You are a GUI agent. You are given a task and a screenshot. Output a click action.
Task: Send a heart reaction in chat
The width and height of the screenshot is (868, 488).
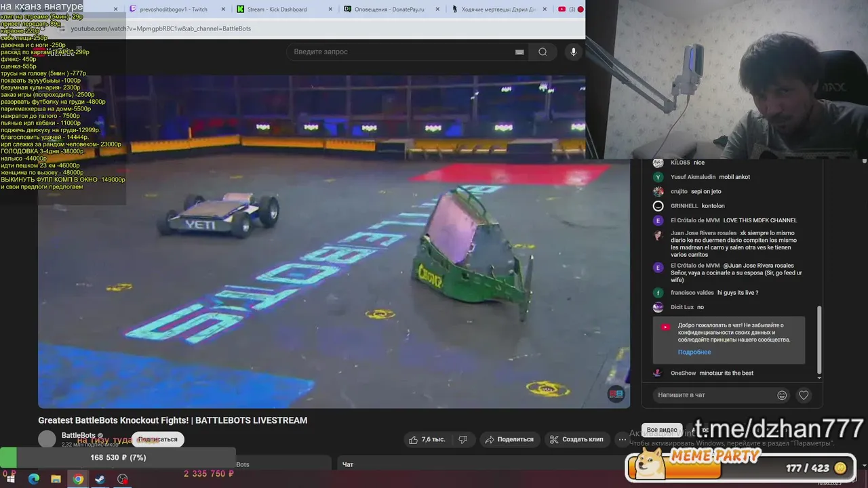click(804, 395)
